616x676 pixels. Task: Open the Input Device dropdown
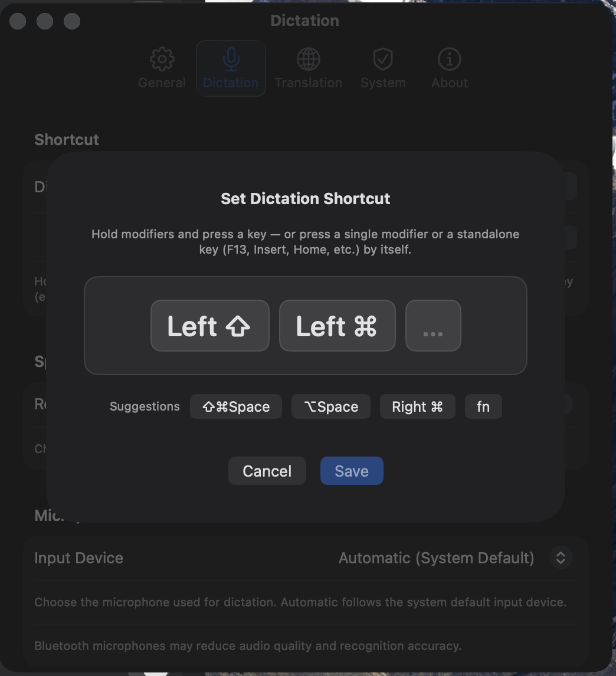561,557
